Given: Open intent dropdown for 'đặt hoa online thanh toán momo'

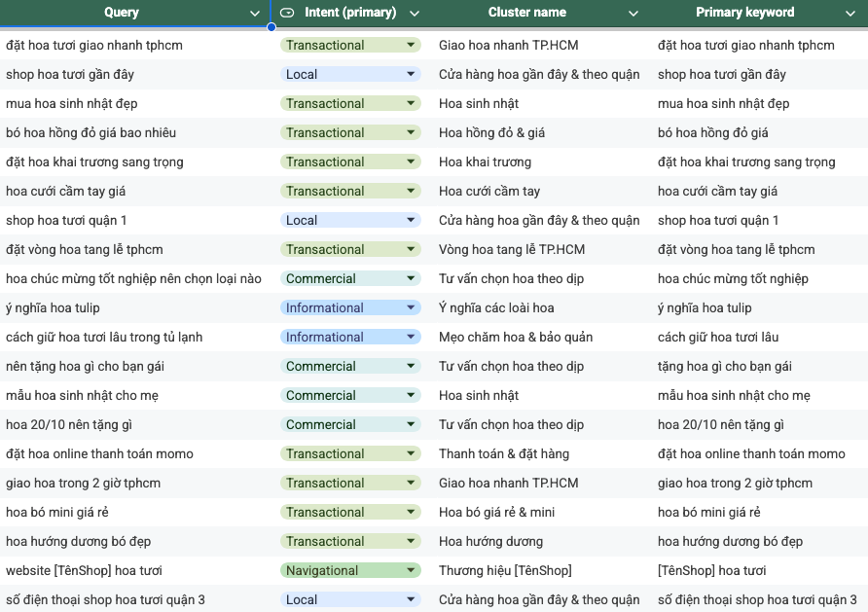Looking at the screenshot, I should pos(411,453).
